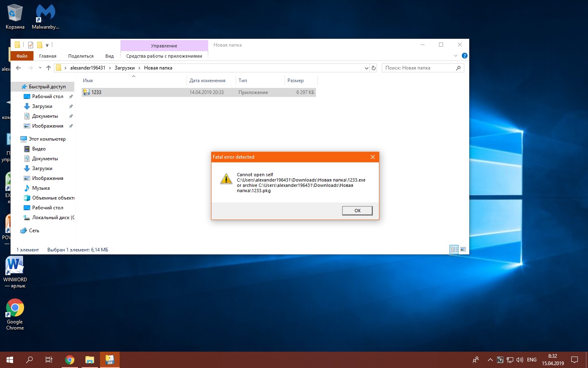Expand the chevron before alexander196431 breadcrumb
Screen dimensions: 588x368
(x=65, y=68)
